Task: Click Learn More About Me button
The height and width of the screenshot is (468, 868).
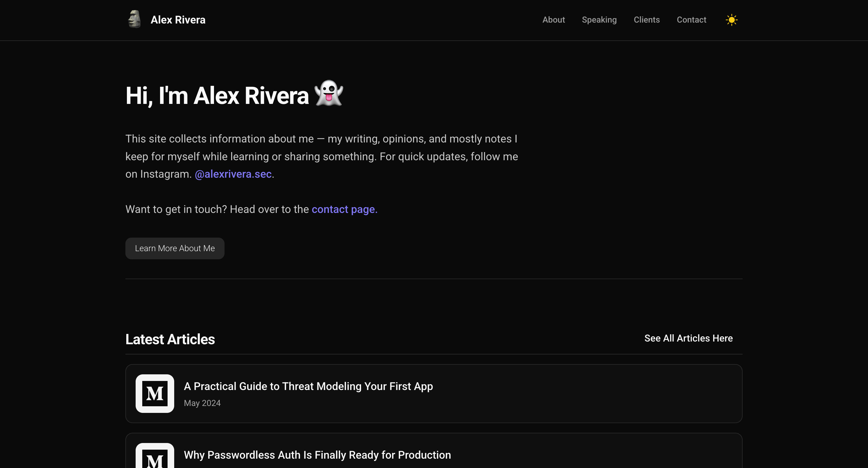Action: pyautogui.click(x=175, y=248)
